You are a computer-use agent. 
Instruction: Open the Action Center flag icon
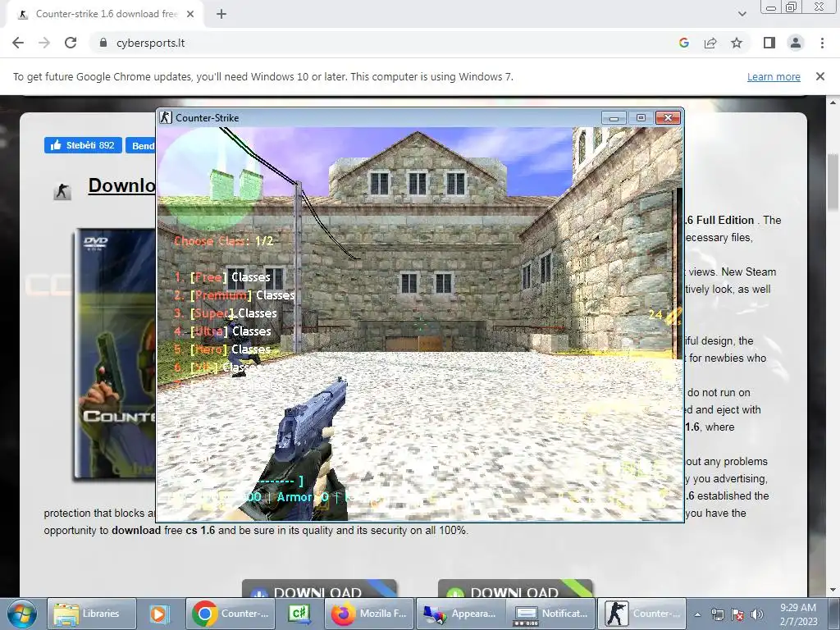click(737, 614)
